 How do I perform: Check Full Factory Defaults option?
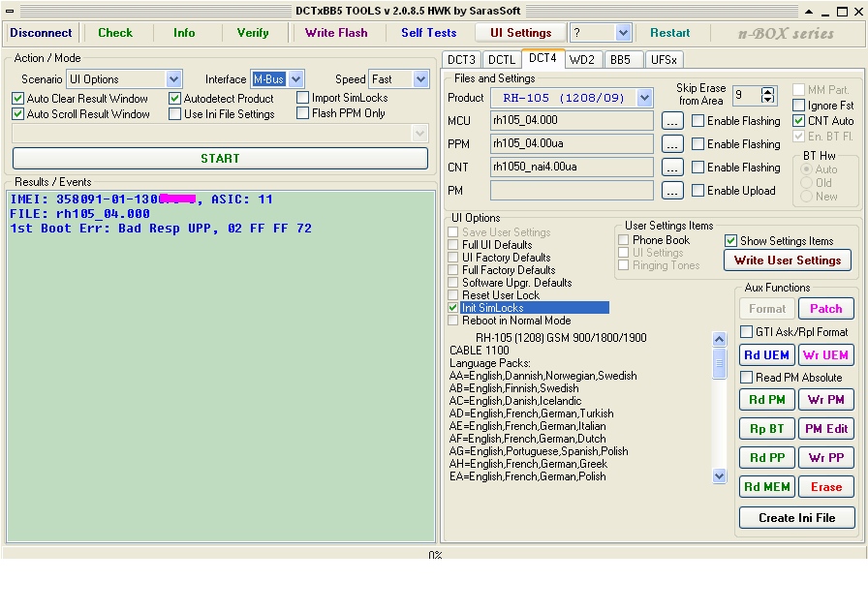[x=453, y=270]
